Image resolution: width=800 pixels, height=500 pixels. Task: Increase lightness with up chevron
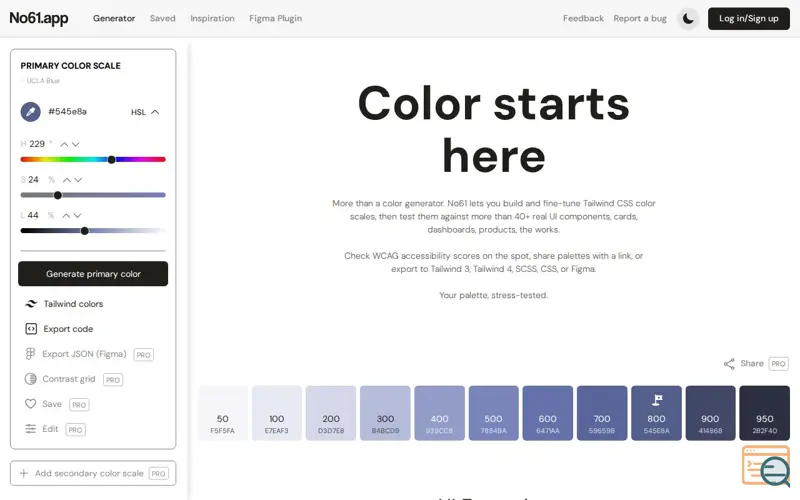tap(66, 215)
